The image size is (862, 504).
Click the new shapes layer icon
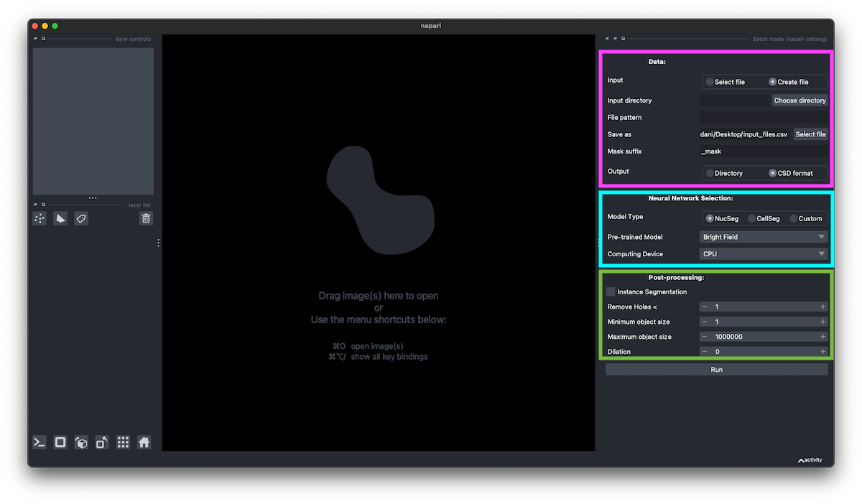point(60,218)
